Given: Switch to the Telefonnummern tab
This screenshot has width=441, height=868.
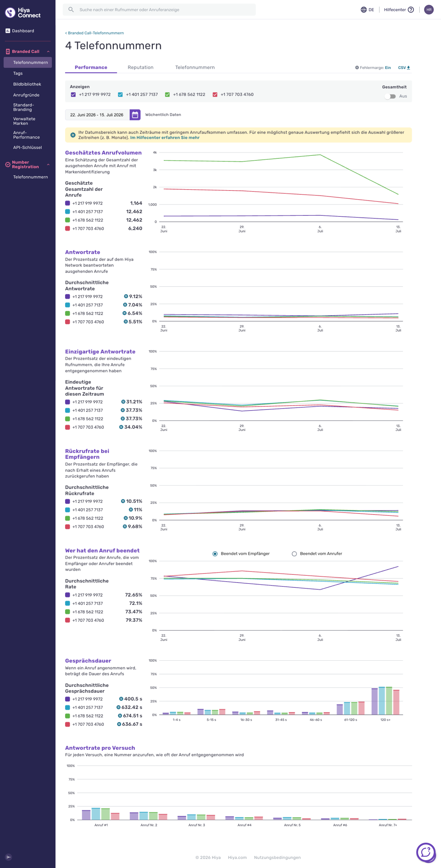Looking at the screenshot, I should point(195,68).
